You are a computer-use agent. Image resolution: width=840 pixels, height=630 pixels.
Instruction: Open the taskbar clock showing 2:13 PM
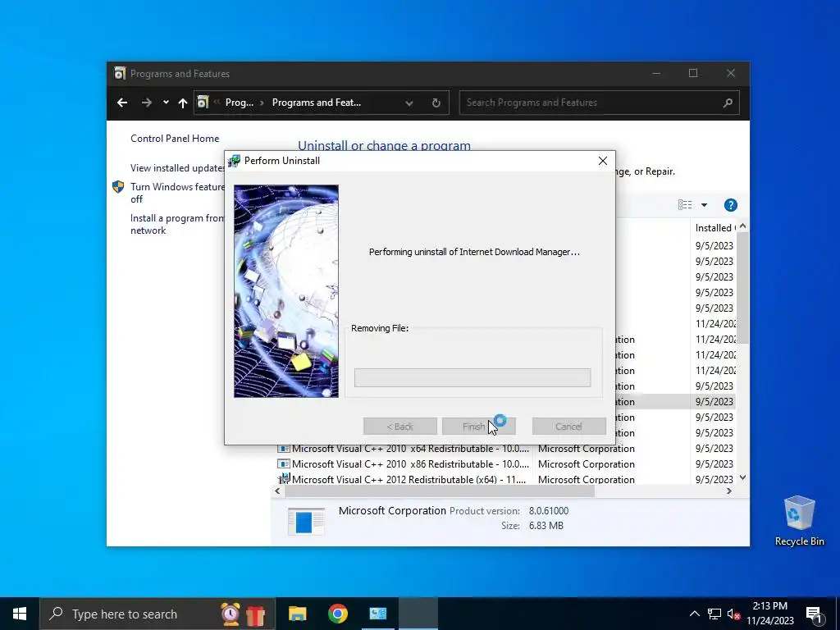tap(769, 614)
